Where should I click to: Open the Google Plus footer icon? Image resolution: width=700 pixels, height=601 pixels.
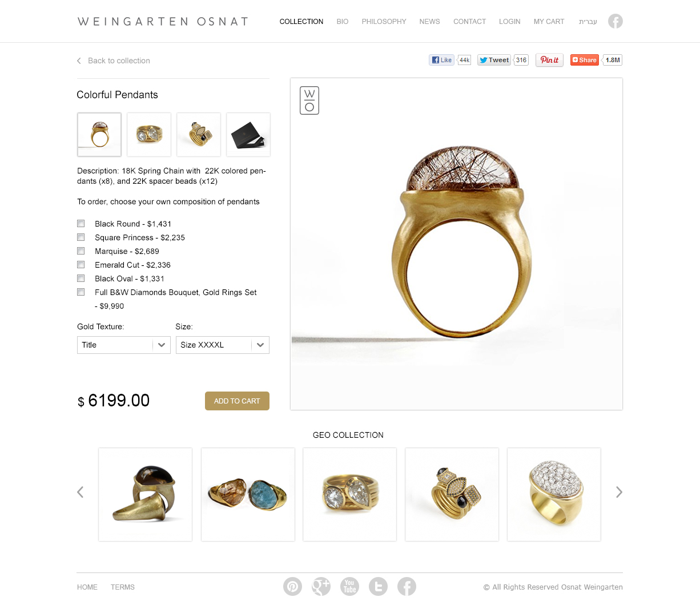pos(321,586)
